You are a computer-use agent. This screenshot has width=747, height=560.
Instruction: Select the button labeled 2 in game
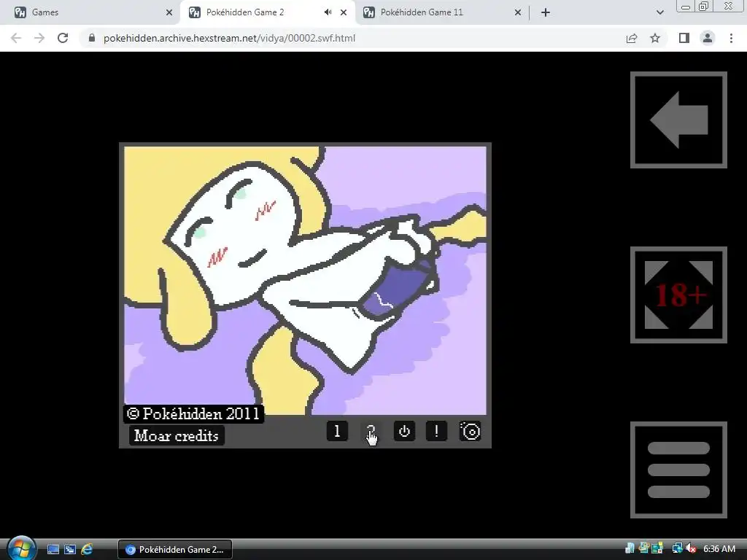pyautogui.click(x=371, y=432)
